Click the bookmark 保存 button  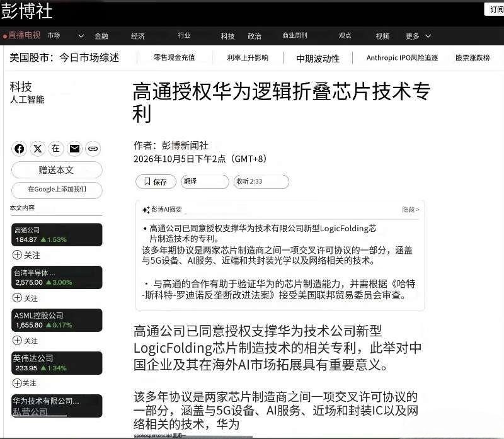click(x=156, y=182)
